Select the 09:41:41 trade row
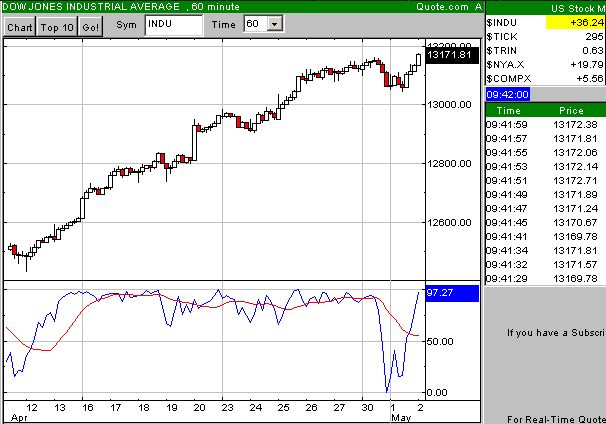The height and width of the screenshot is (424, 606). tap(546, 236)
